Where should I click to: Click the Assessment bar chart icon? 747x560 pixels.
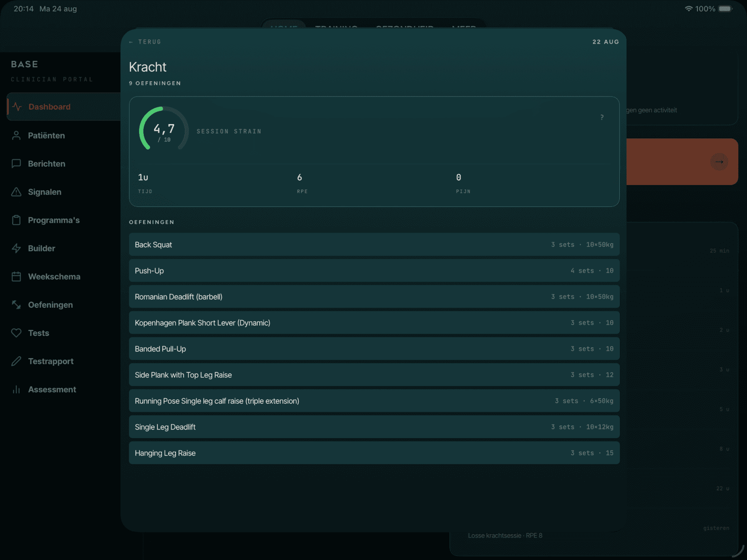[x=16, y=390]
